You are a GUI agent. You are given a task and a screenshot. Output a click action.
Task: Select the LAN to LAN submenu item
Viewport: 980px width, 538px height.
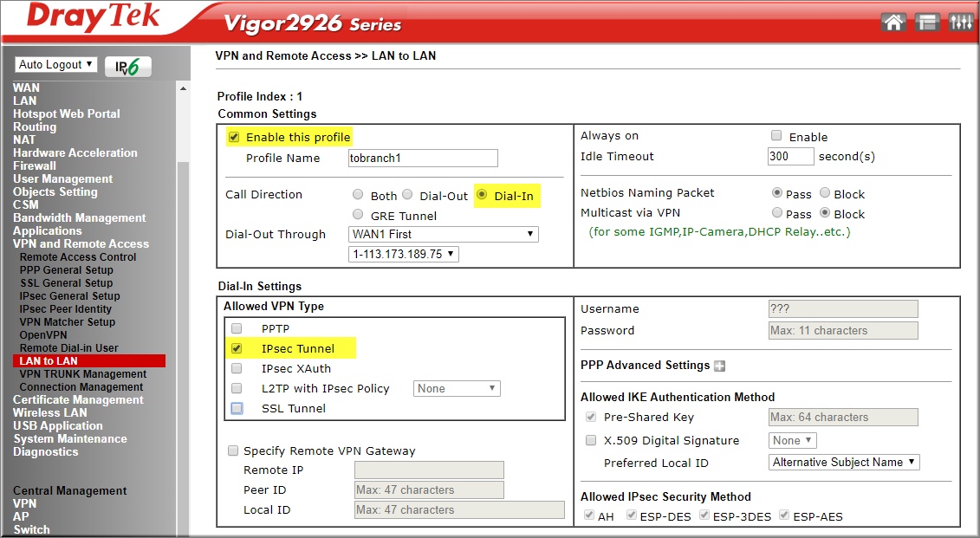(88, 361)
